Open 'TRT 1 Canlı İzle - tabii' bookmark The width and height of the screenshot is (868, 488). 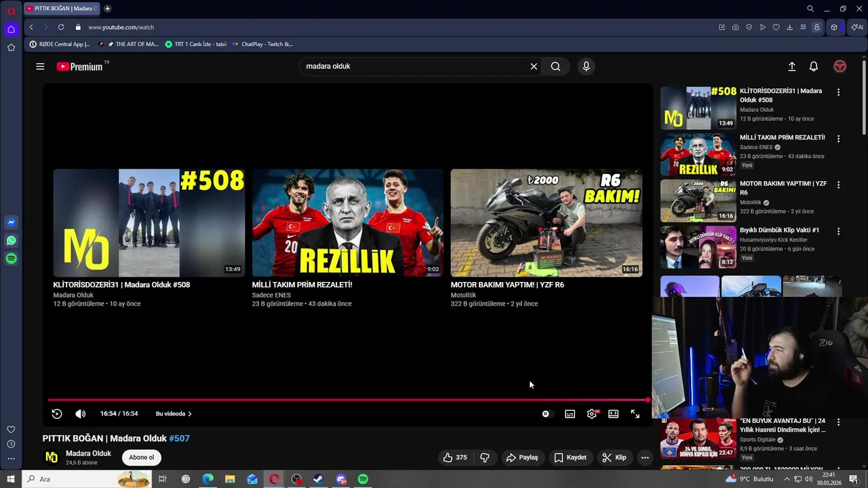coord(196,44)
